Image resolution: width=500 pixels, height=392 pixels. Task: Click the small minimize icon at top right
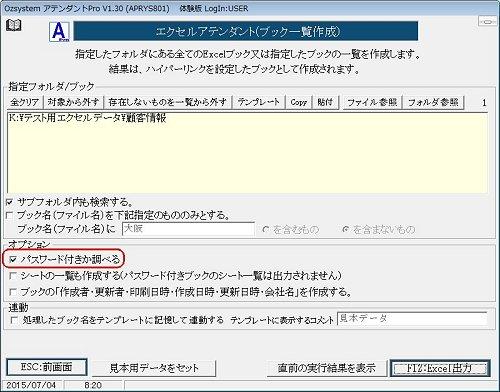pyautogui.click(x=487, y=22)
